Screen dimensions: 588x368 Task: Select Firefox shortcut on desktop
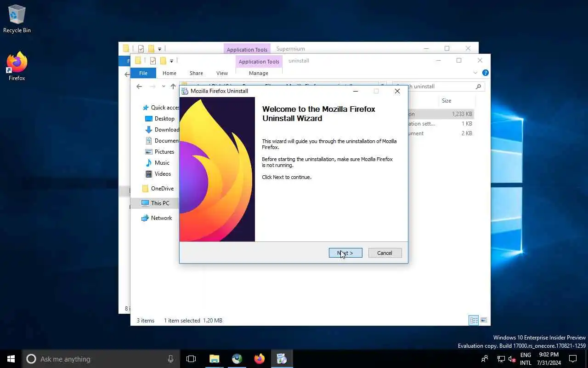click(x=17, y=67)
